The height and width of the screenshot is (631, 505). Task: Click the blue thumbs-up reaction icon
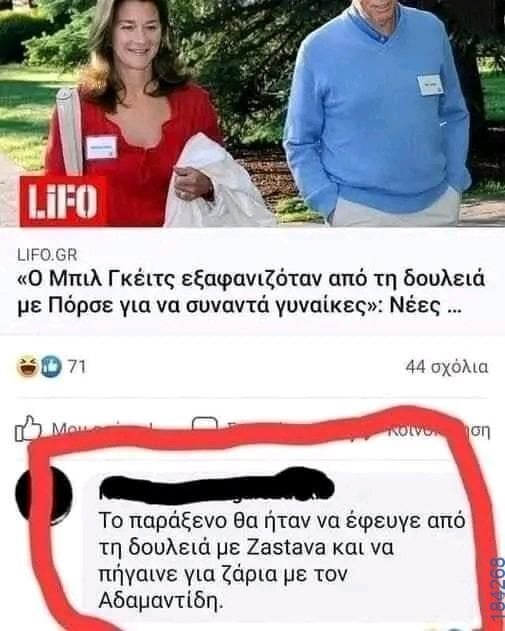(52, 367)
